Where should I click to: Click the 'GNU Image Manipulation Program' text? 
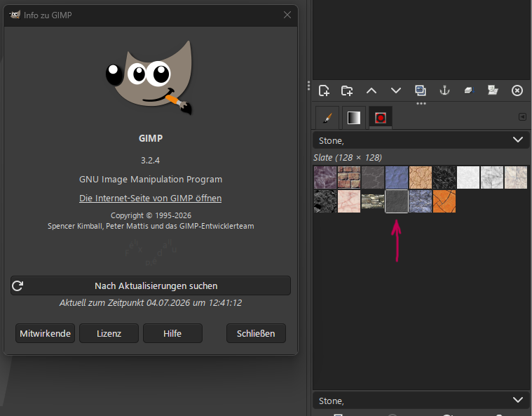tap(151, 180)
